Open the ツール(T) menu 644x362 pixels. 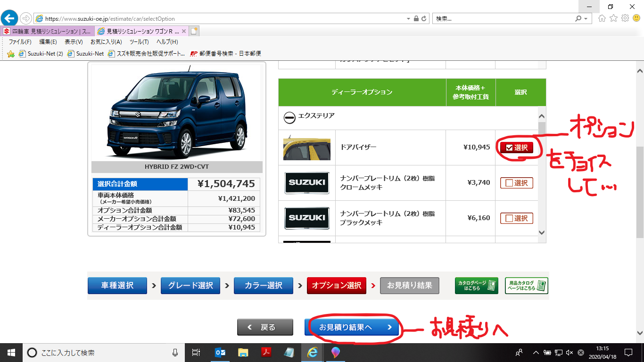point(139,42)
